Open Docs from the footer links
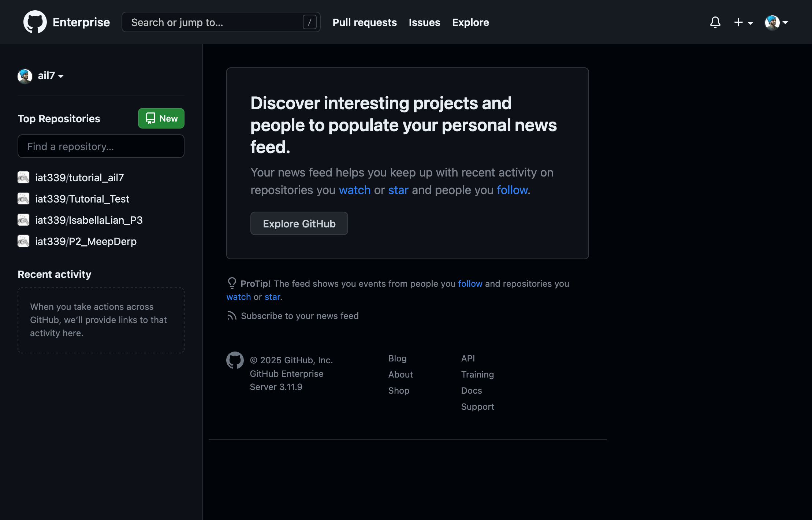The width and height of the screenshot is (812, 520). (471, 390)
